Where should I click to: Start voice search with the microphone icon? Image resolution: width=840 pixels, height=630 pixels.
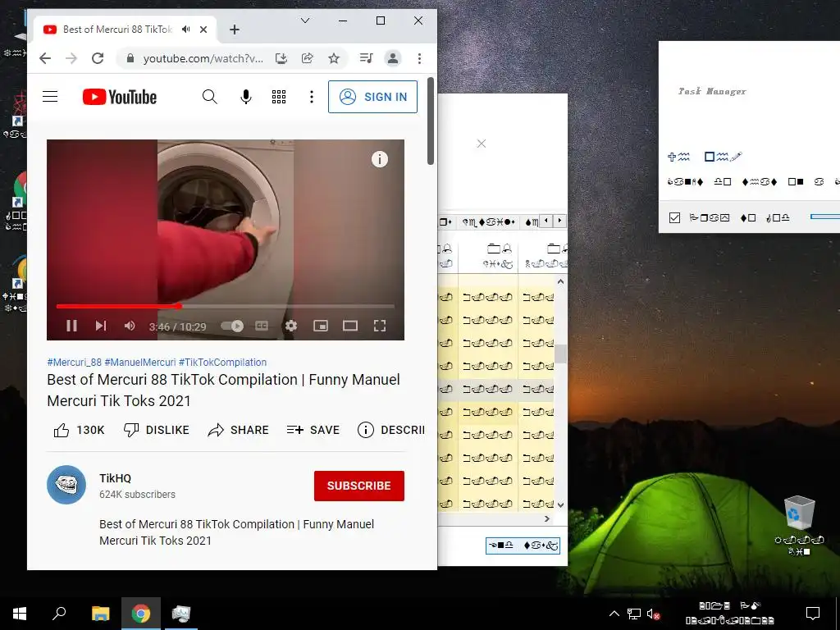point(246,97)
